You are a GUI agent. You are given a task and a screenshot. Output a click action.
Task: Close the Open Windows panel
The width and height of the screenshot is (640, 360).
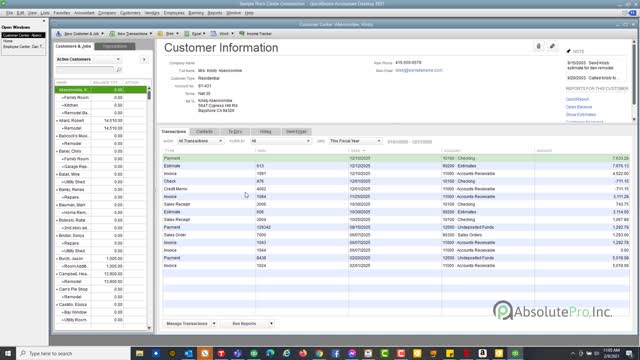pyautogui.click(x=44, y=21)
